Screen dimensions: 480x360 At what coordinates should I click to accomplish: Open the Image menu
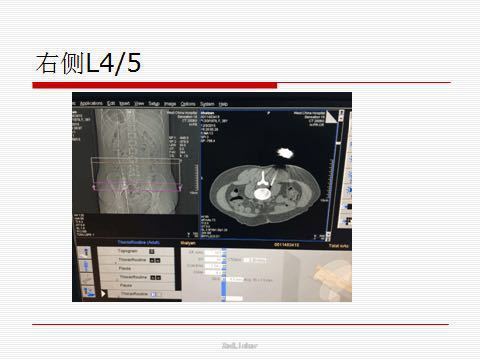tap(170, 104)
